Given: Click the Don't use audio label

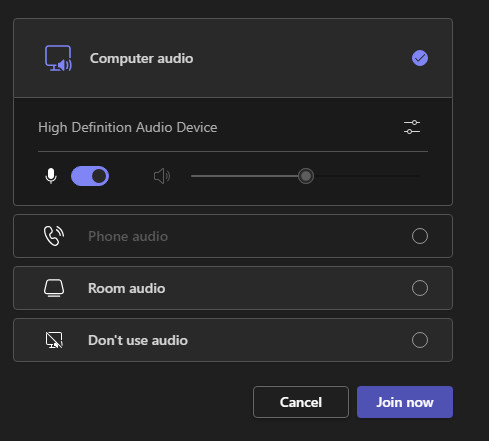Looking at the screenshot, I should [x=138, y=340].
